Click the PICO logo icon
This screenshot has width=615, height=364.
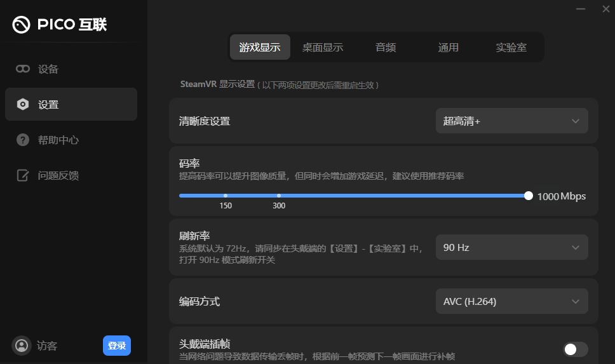[21, 25]
